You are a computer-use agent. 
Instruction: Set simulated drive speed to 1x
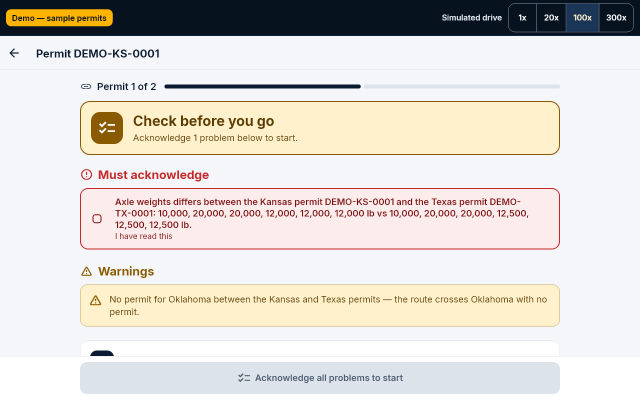tap(522, 18)
